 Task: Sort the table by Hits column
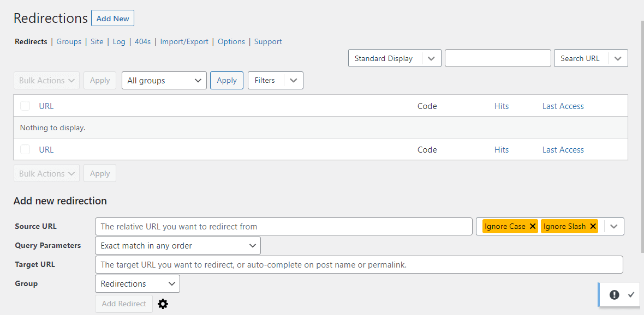click(x=501, y=106)
